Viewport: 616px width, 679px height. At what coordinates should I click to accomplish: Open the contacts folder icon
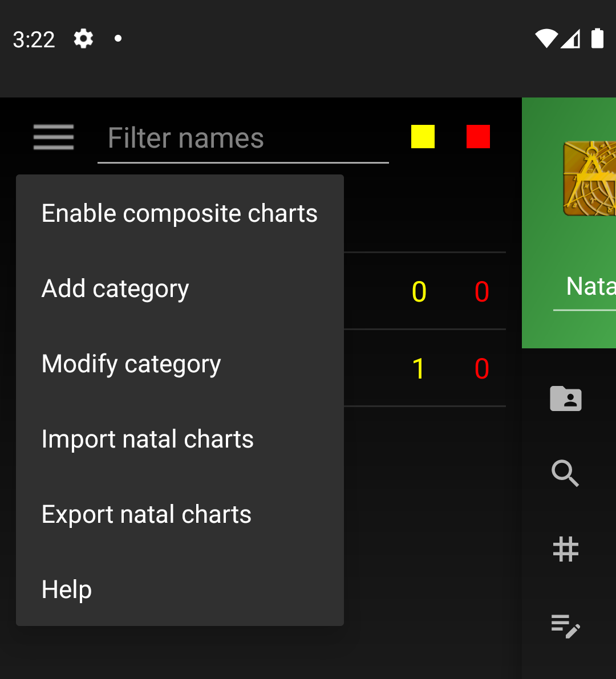(566, 398)
